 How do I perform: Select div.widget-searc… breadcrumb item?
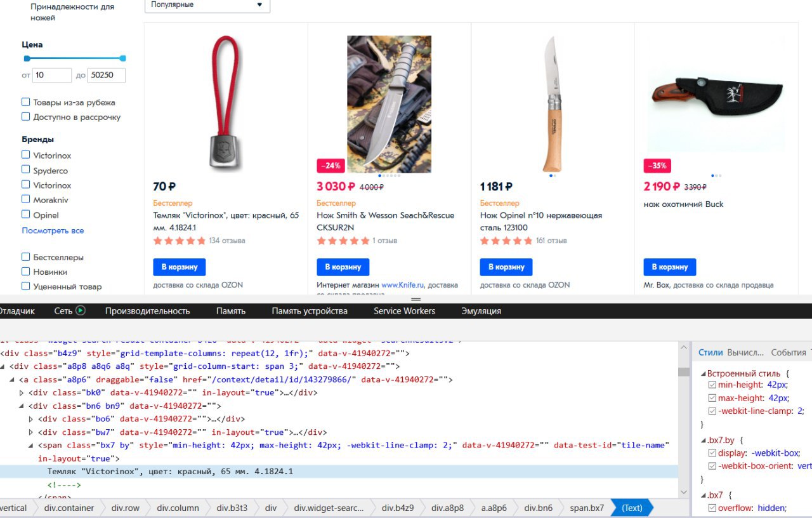click(x=329, y=508)
